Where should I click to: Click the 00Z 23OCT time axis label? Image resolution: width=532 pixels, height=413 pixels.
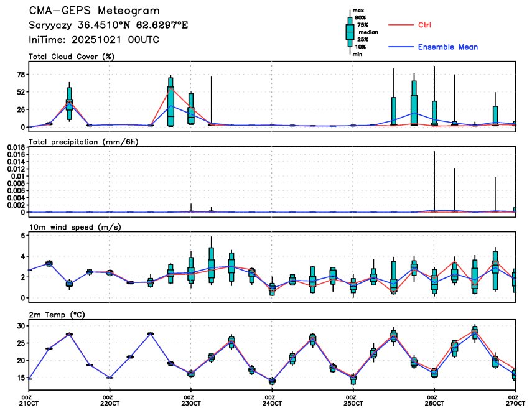pyautogui.click(x=189, y=401)
